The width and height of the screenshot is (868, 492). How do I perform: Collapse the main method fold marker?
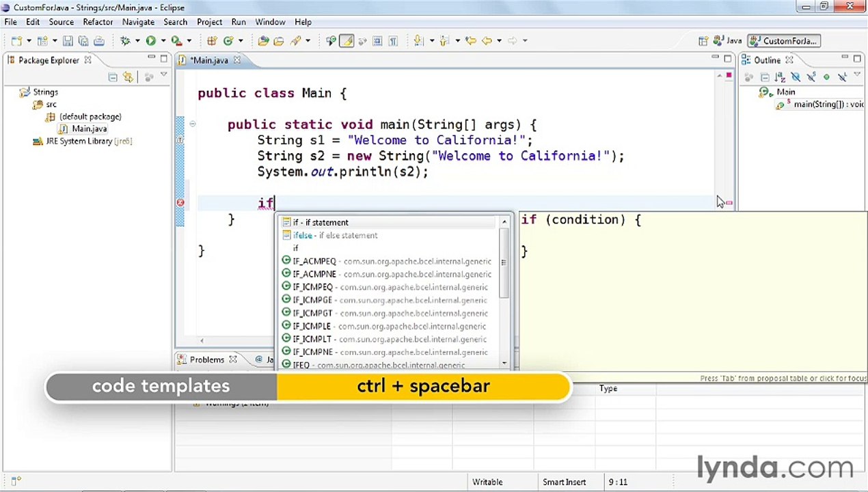click(x=192, y=124)
